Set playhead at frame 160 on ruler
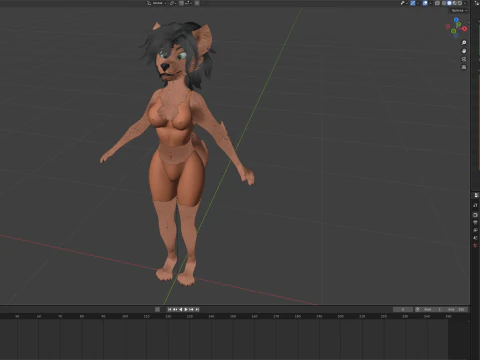The image size is (480, 360). [x=254, y=316]
